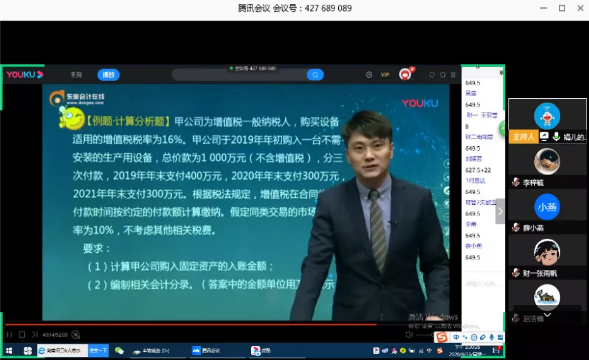The width and height of the screenshot is (589, 360).
Task: Expand participant list with the down chevron
Action: coord(547,315)
